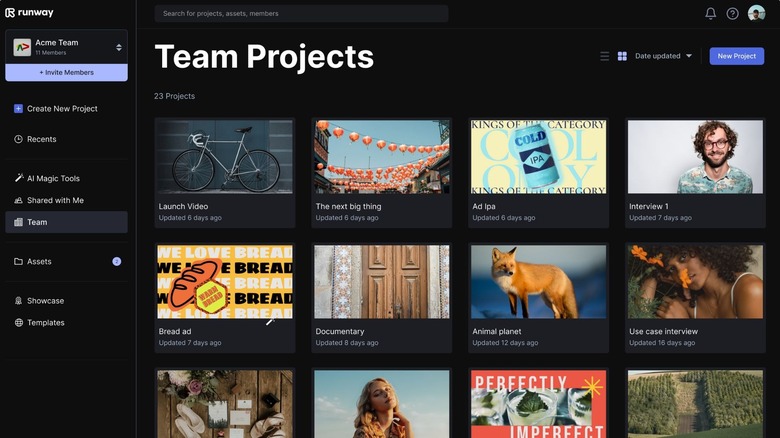Go to Shared with Me
The height and width of the screenshot is (438, 780).
(55, 200)
